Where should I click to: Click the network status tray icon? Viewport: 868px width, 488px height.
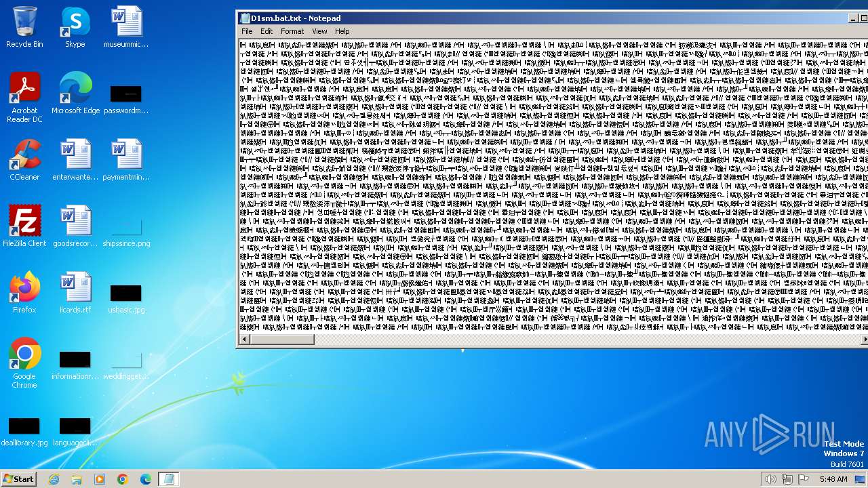[x=787, y=479]
